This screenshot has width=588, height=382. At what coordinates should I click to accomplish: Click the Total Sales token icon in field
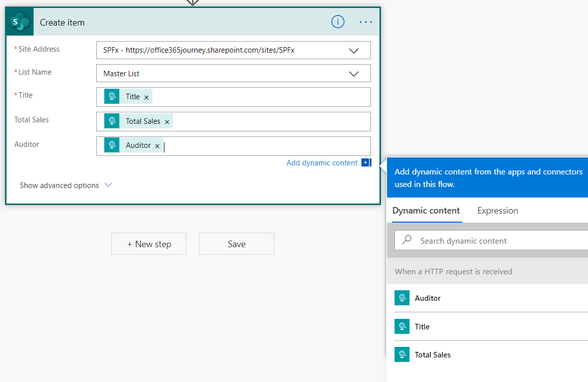pos(112,121)
